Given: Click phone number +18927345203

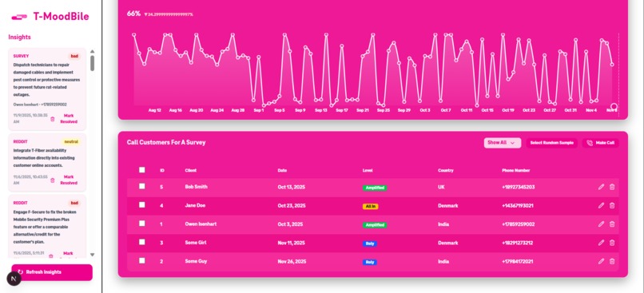Looking at the screenshot, I should tap(518, 187).
